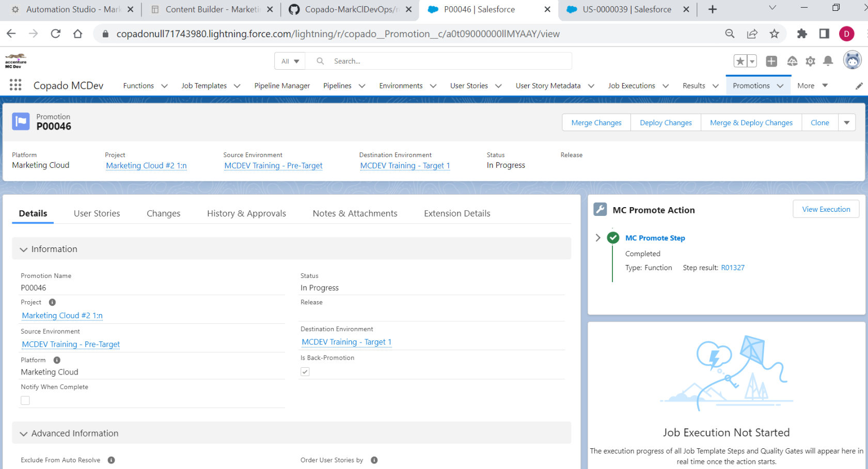Collapse the Information section
The height and width of the screenshot is (469, 868).
coord(24,249)
